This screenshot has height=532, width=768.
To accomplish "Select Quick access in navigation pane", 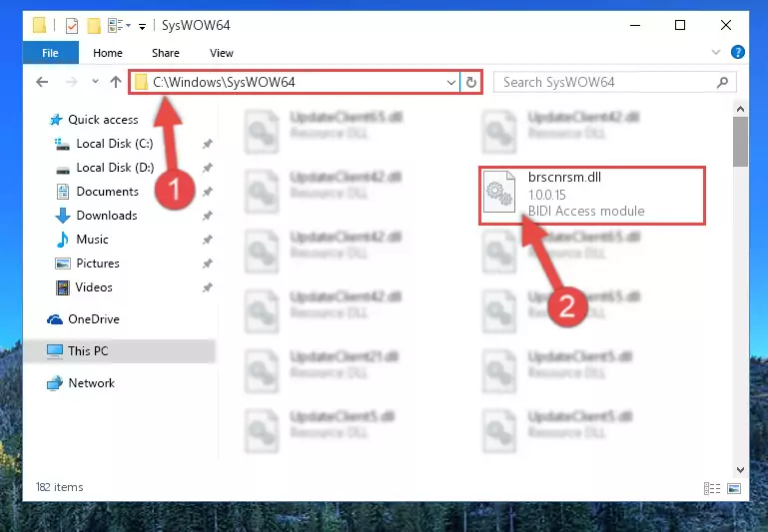I will pos(103,120).
